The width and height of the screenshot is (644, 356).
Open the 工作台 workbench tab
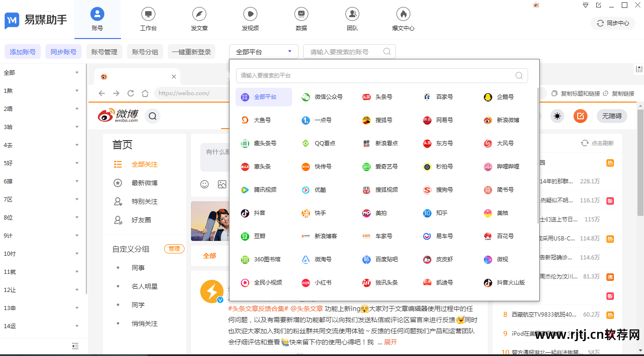tap(148, 19)
